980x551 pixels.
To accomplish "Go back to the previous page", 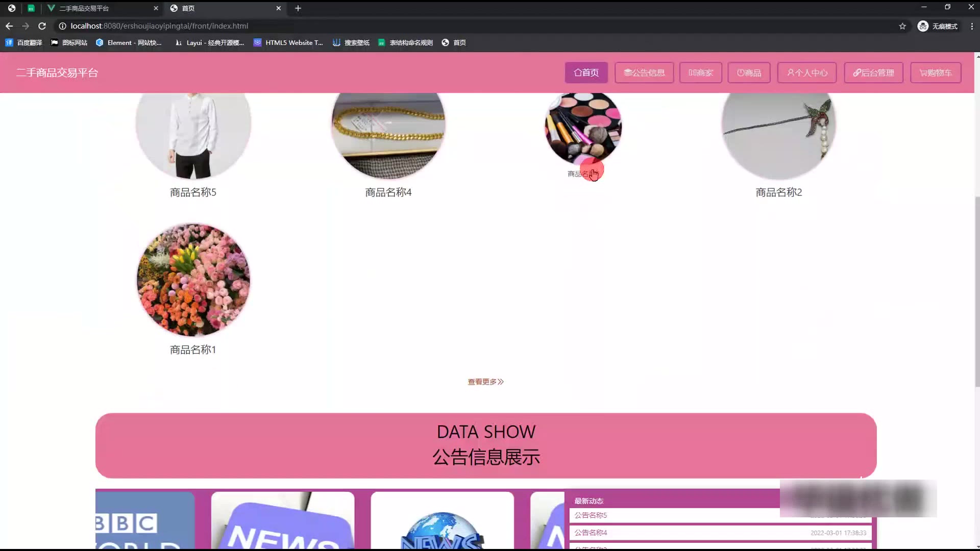I will [x=9, y=26].
